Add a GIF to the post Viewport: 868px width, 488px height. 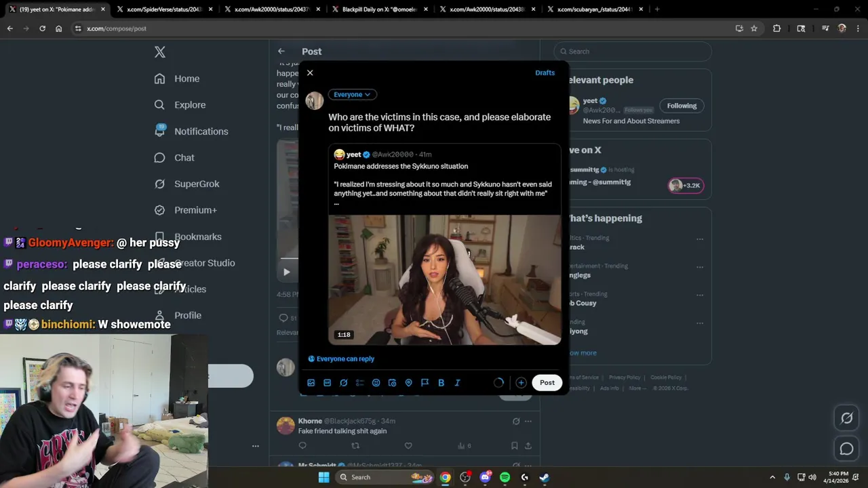(x=328, y=383)
